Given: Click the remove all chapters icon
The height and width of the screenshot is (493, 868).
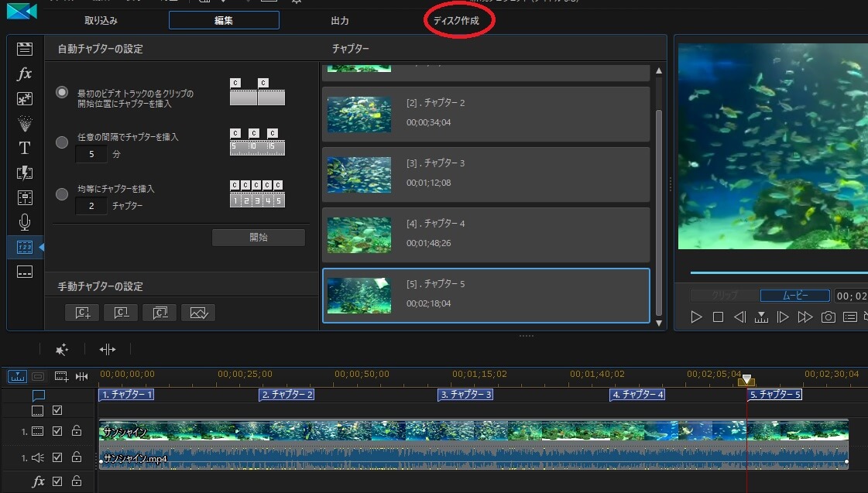Looking at the screenshot, I should 160,313.
